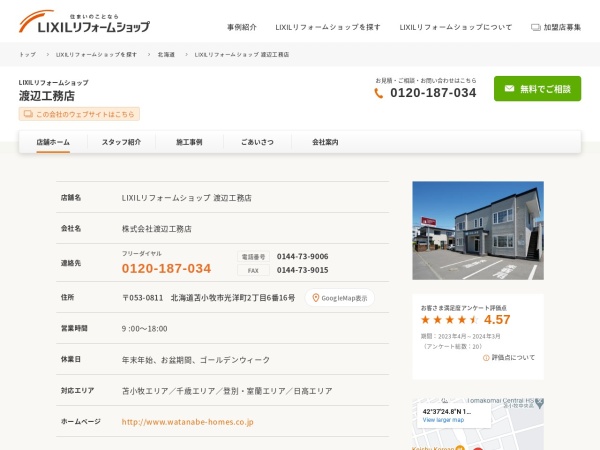Image resolution: width=600 pixels, height=450 pixels.
Task: Click the この会社のウェブサイトはこちら button
Action: pos(79,114)
